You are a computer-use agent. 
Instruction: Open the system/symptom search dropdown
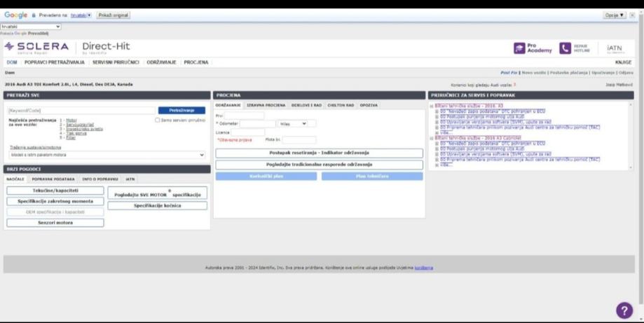107,155
